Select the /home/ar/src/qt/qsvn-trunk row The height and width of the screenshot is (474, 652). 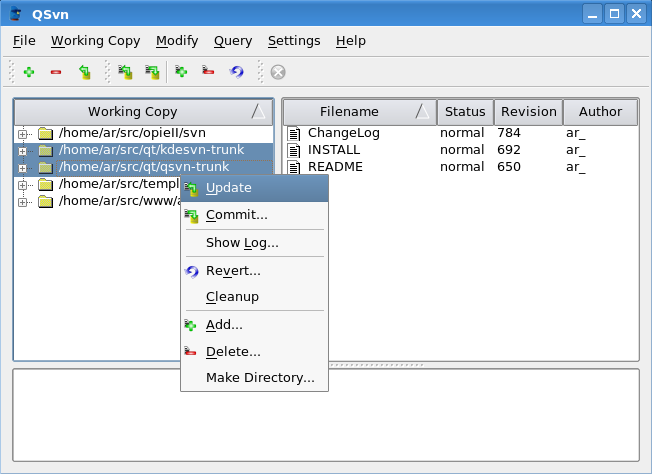coord(144,167)
